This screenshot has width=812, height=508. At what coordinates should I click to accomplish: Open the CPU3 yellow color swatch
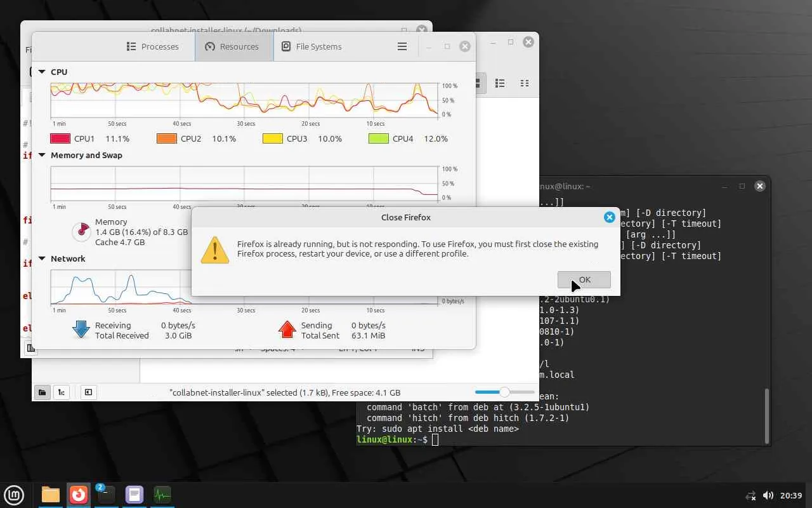pos(273,138)
